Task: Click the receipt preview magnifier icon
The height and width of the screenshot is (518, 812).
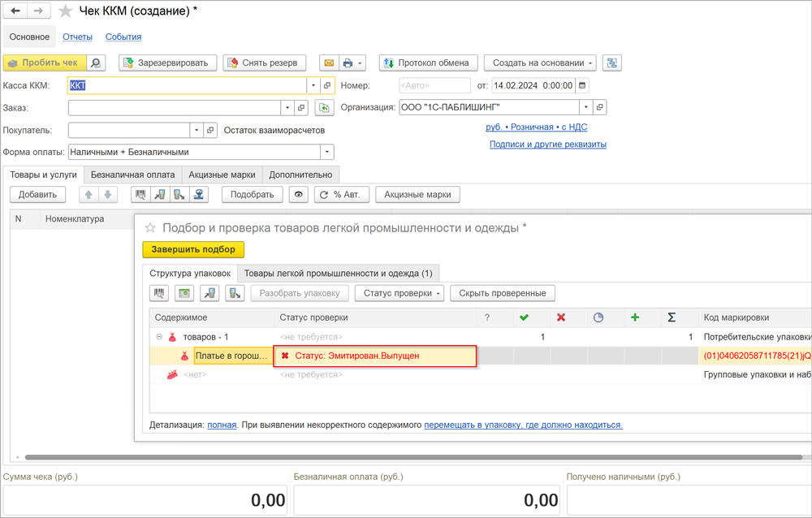Action: [96, 63]
